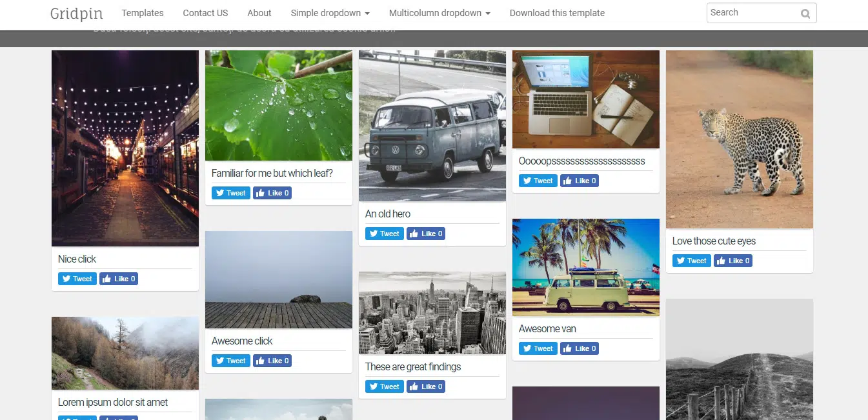Screen dimensions: 868x420
Task: Tweet the 'An old hero' post
Action: [x=385, y=234]
